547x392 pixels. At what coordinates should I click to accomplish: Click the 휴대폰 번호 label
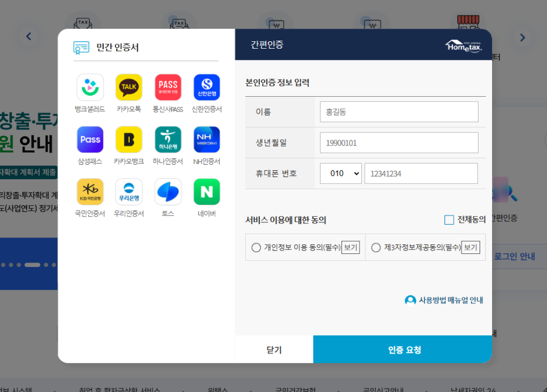point(276,174)
